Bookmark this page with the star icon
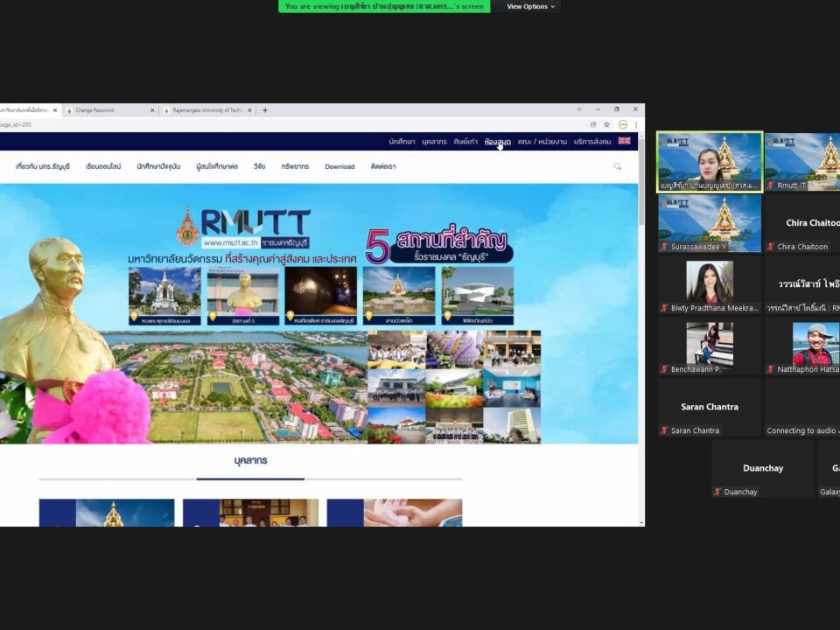 tap(607, 124)
